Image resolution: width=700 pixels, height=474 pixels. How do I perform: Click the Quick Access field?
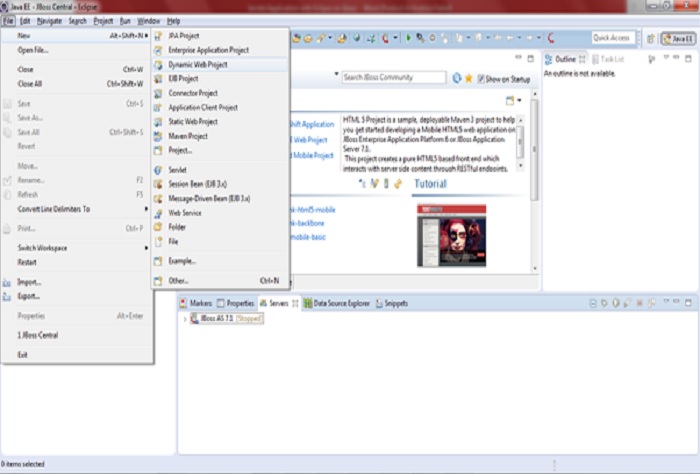click(613, 38)
